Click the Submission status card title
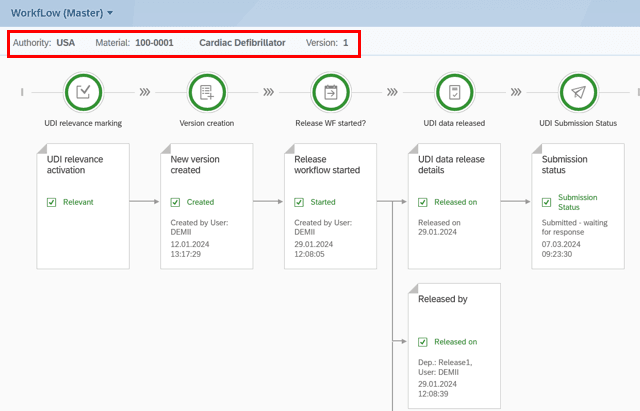The image size is (640, 411). coord(564,164)
